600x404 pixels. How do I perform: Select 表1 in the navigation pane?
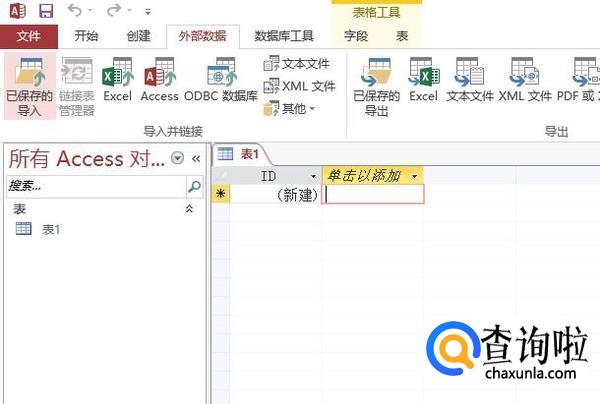[38, 229]
